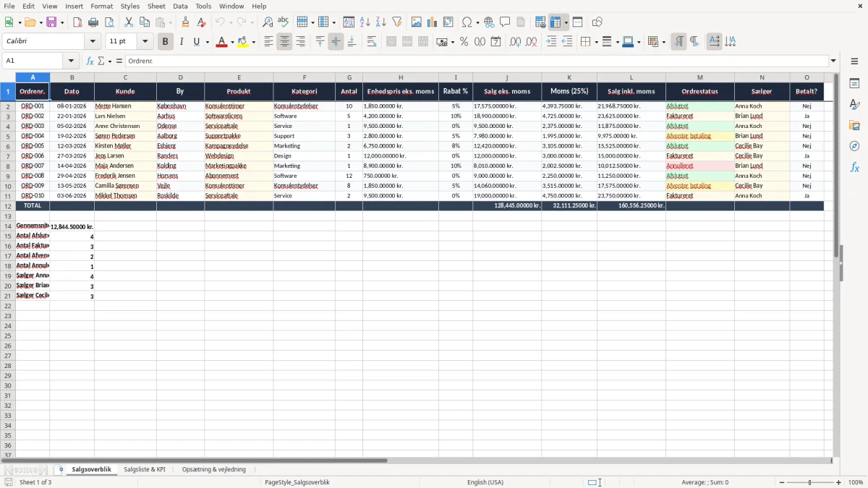This screenshot has height=488, width=868.
Task: Click the Increase Indent icon
Action: (551, 42)
